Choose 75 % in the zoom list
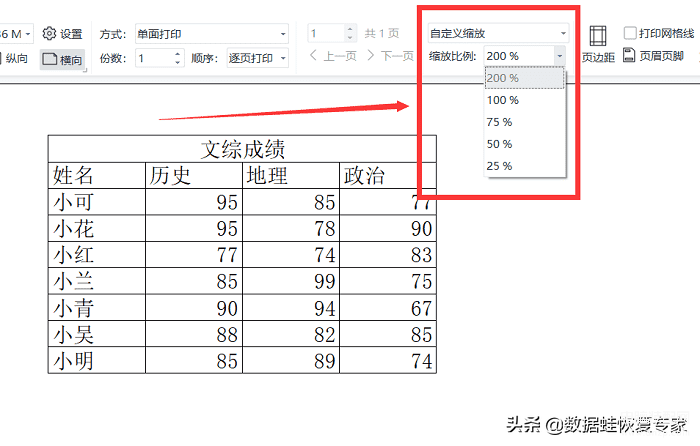The width and height of the screenshot is (700, 446). tap(525, 122)
